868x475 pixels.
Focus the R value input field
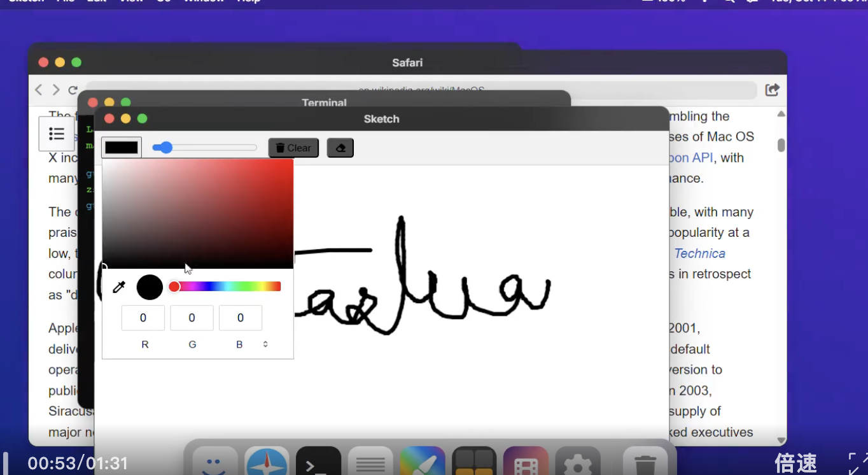(x=143, y=318)
